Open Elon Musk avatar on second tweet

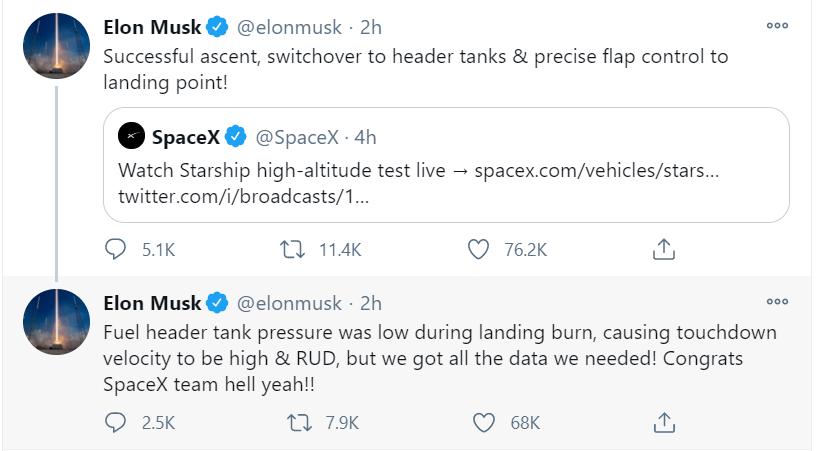tap(56, 321)
